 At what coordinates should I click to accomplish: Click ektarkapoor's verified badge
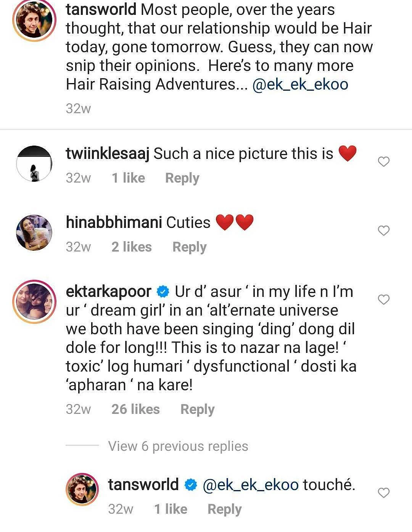[163, 292]
